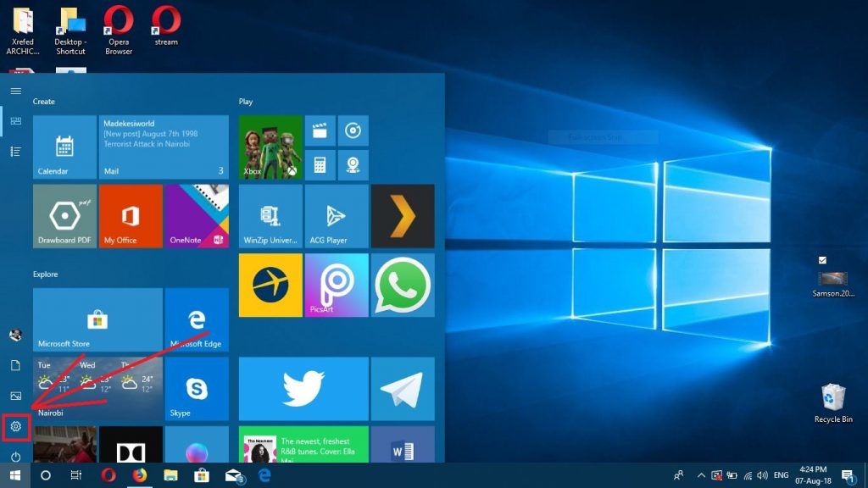Open Task View on taskbar
868x488 pixels.
tap(75, 475)
